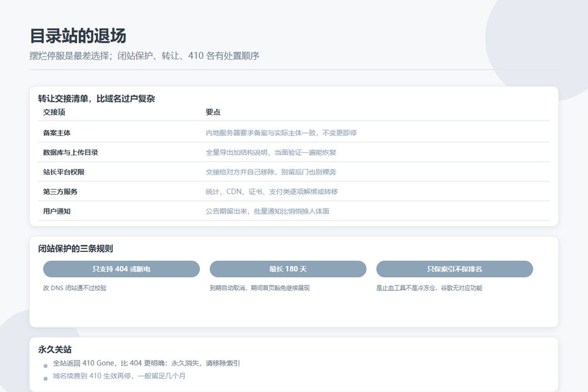Click the note 改 DNS 闭站通不过校验

pos(75,288)
